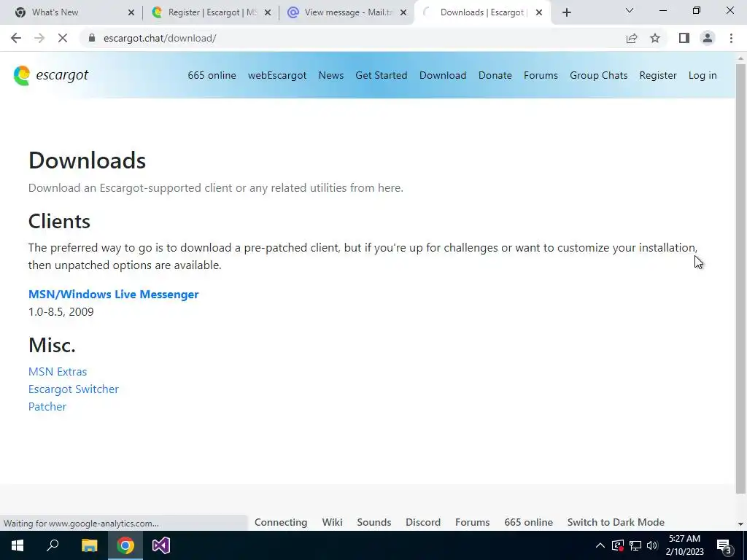This screenshot has width=747, height=560.
Task: Open Visual Studio from the taskbar
Action: point(161,545)
